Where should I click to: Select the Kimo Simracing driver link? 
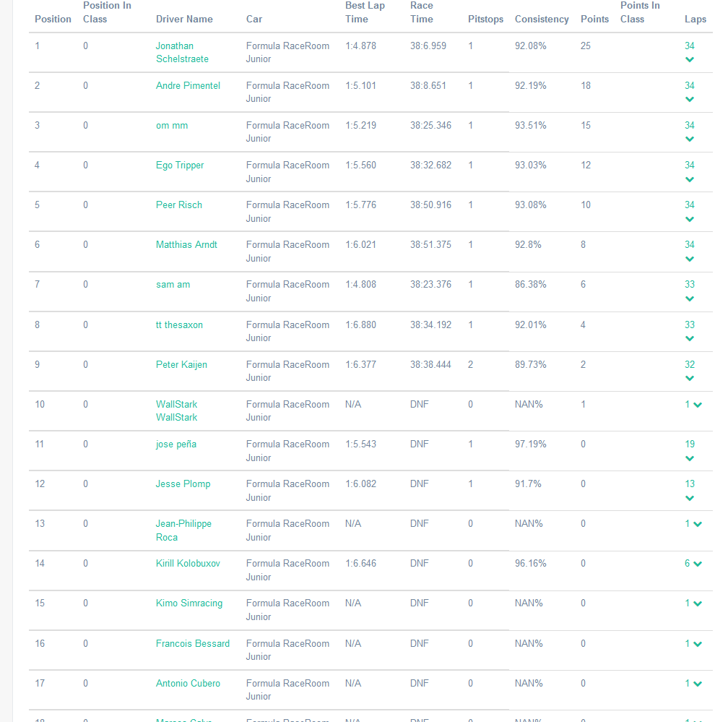click(x=189, y=603)
